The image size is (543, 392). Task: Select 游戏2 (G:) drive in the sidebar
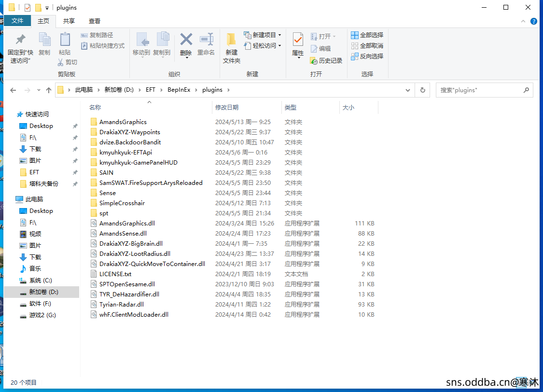42,315
